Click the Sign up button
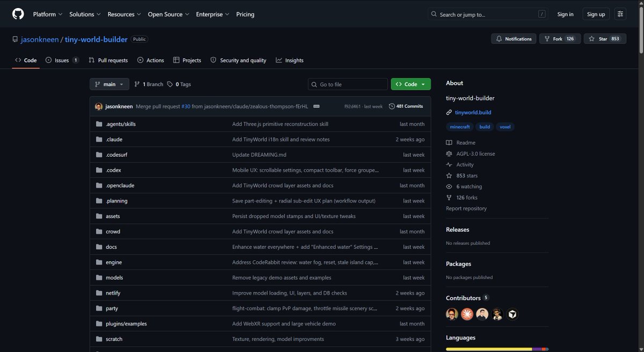This screenshot has width=644, height=352. (x=596, y=14)
